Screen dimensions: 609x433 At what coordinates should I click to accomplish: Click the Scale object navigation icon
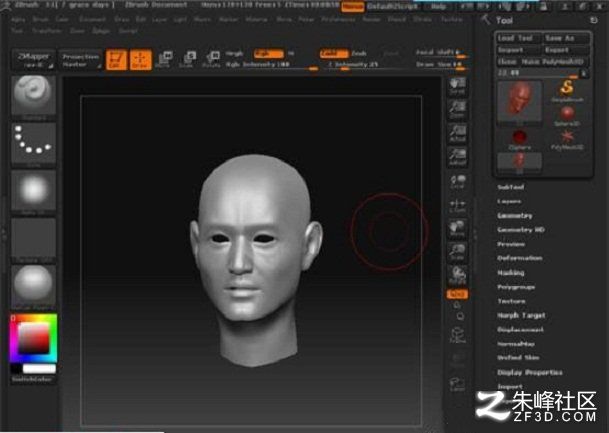click(x=458, y=252)
